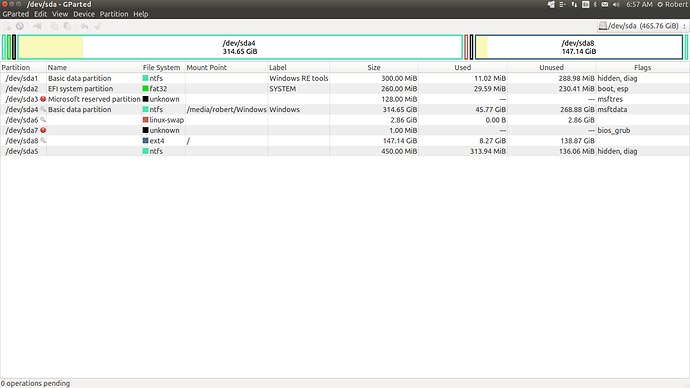
Task: Select the /dev/sda6 linux-swap row
Action: 345,120
